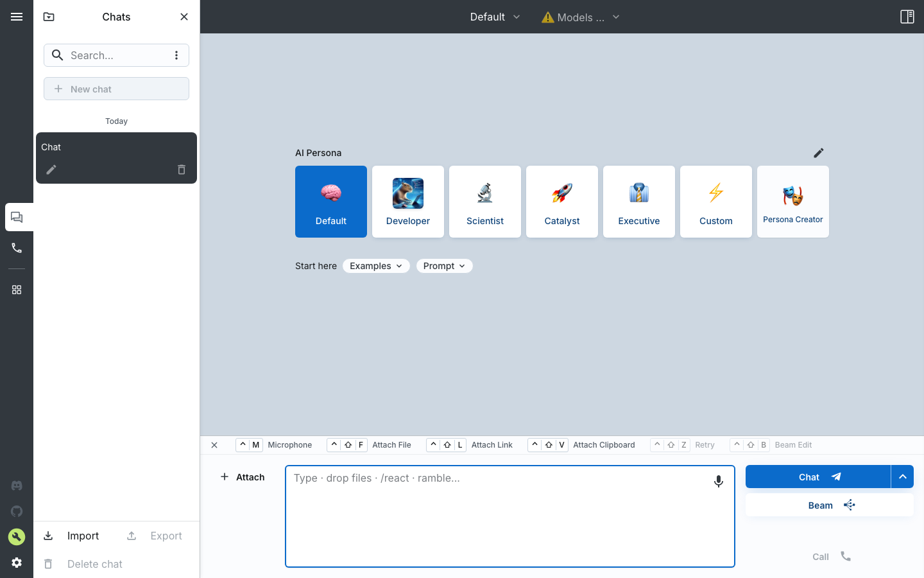Send message with Chat button
Screen dimensions: 924x578
pos(818,477)
